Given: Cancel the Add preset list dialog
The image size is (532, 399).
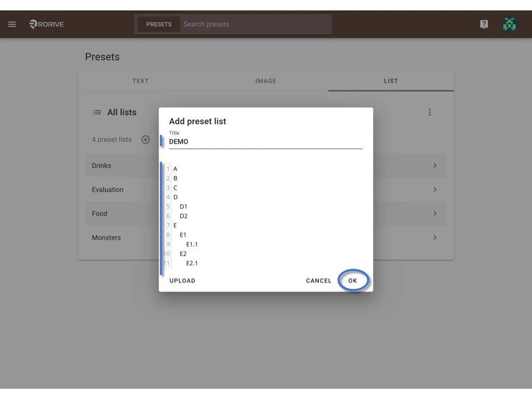Looking at the screenshot, I should click(x=318, y=281).
